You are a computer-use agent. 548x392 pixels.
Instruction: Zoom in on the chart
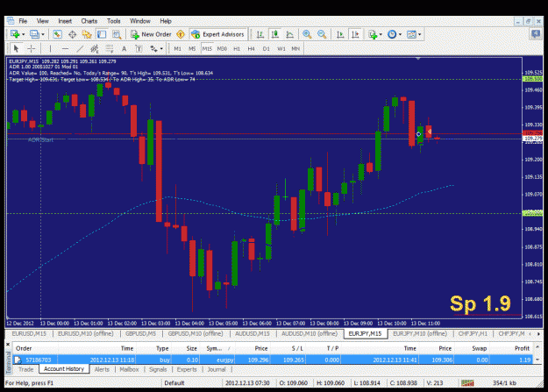point(307,34)
